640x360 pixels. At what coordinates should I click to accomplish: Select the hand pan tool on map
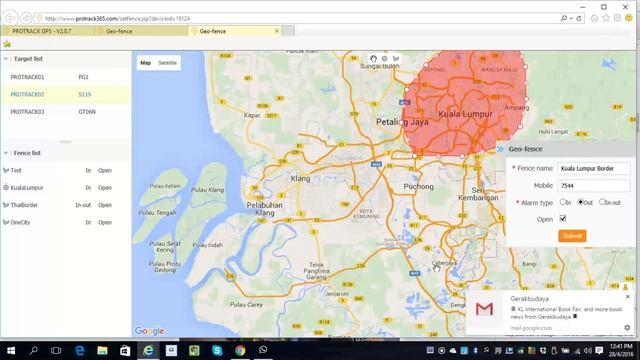pos(373,59)
